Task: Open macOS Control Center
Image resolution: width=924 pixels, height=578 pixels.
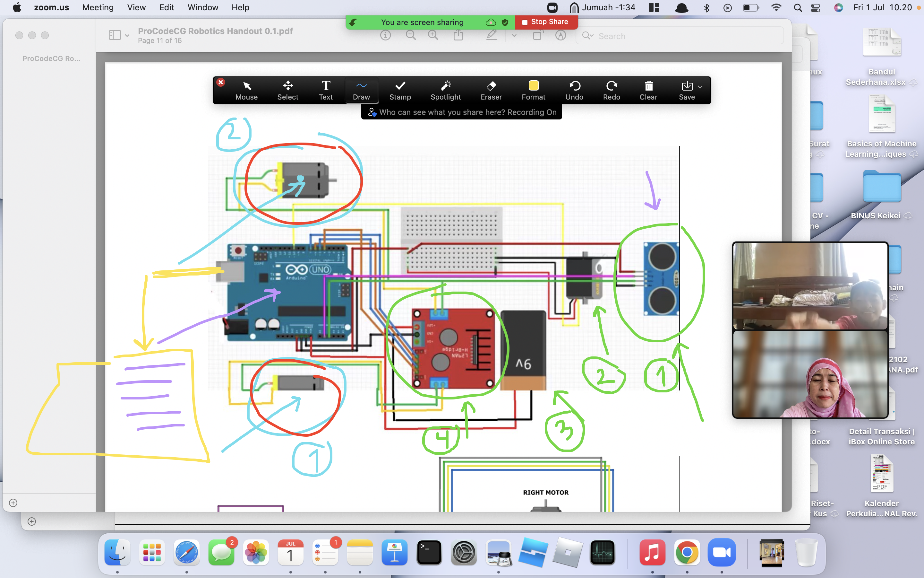Action: point(816,8)
